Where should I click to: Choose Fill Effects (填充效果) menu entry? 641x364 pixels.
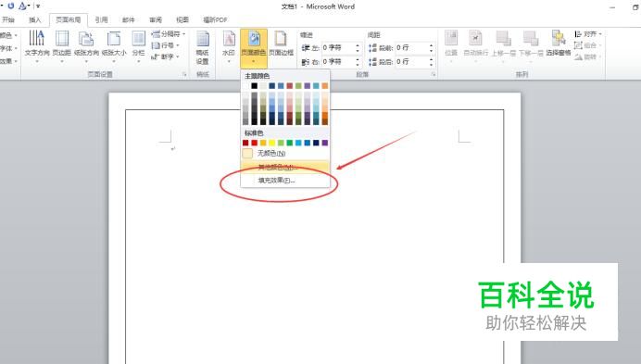[x=285, y=181]
